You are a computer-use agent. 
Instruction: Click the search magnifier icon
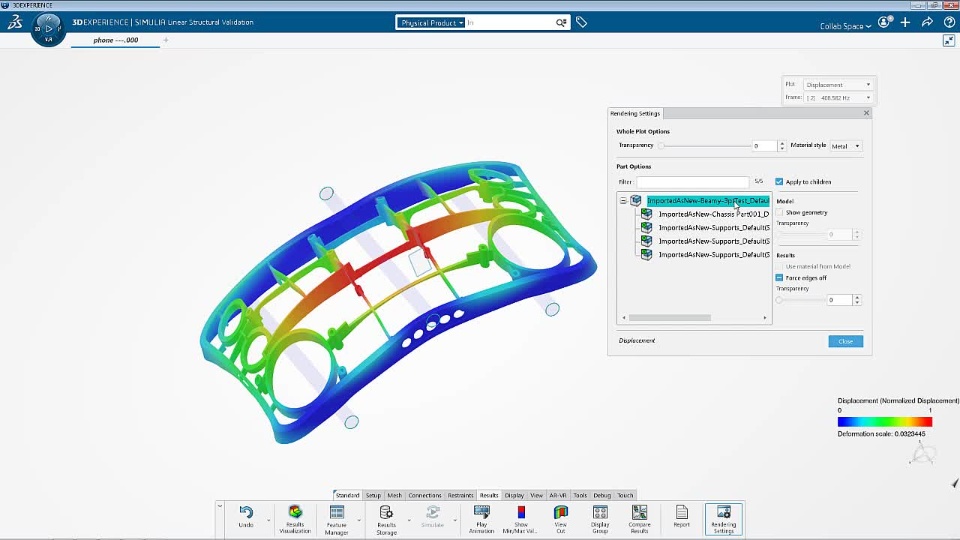click(561, 23)
